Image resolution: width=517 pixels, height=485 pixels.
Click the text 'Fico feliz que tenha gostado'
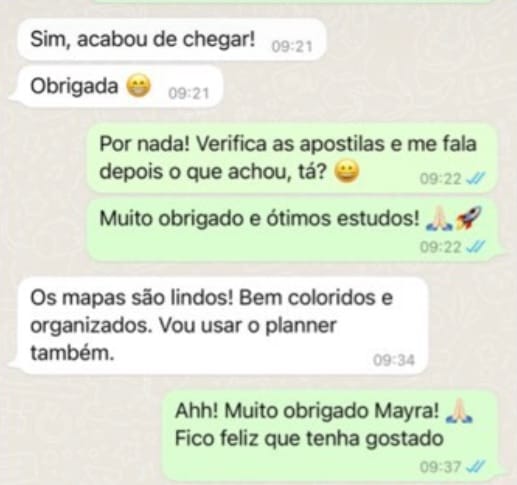(x=309, y=438)
